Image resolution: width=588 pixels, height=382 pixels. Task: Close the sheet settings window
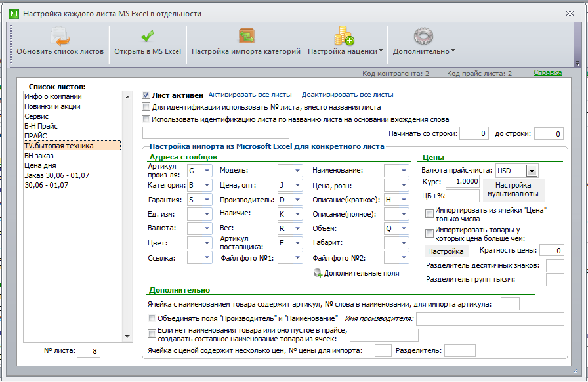570,14
